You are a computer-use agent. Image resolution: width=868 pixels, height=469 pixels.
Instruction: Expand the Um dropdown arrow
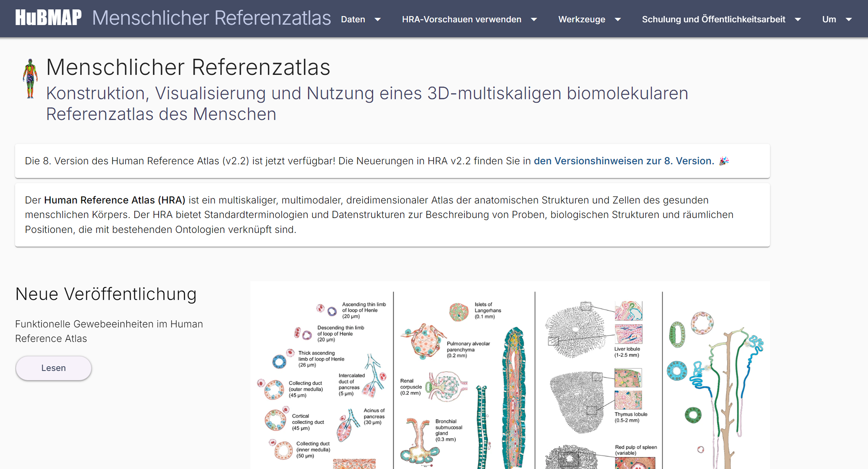849,20
